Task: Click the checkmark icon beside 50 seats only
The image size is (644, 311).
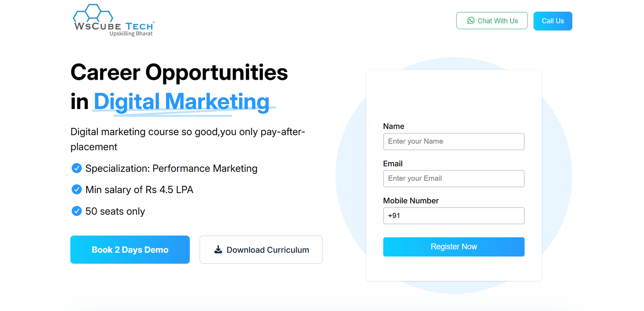Action: [x=76, y=211]
